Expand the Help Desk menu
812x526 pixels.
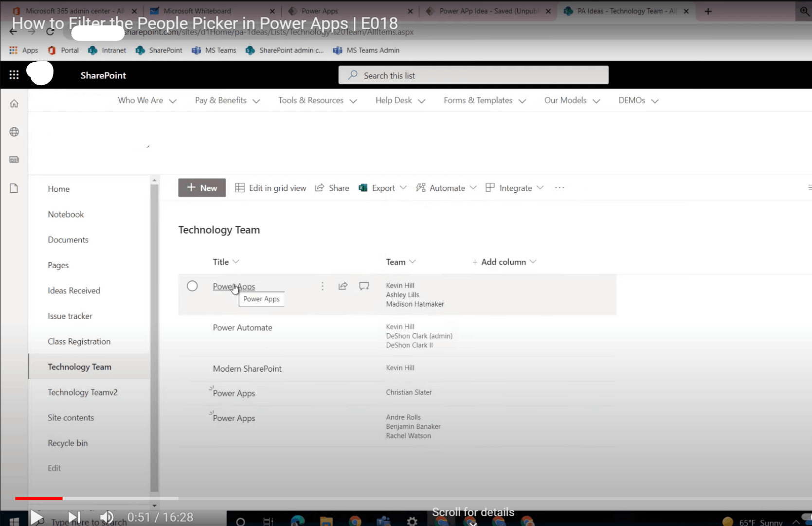coord(400,100)
